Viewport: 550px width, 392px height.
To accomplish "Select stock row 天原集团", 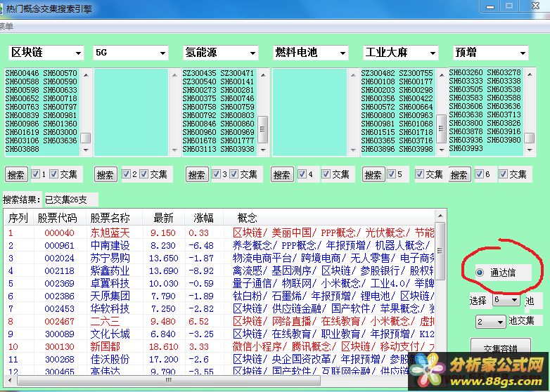I will point(219,296).
